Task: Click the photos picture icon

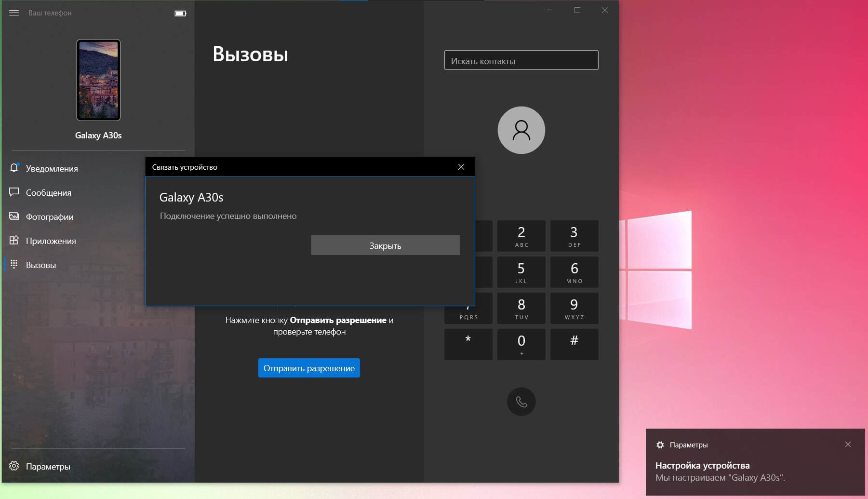Action: (x=14, y=216)
